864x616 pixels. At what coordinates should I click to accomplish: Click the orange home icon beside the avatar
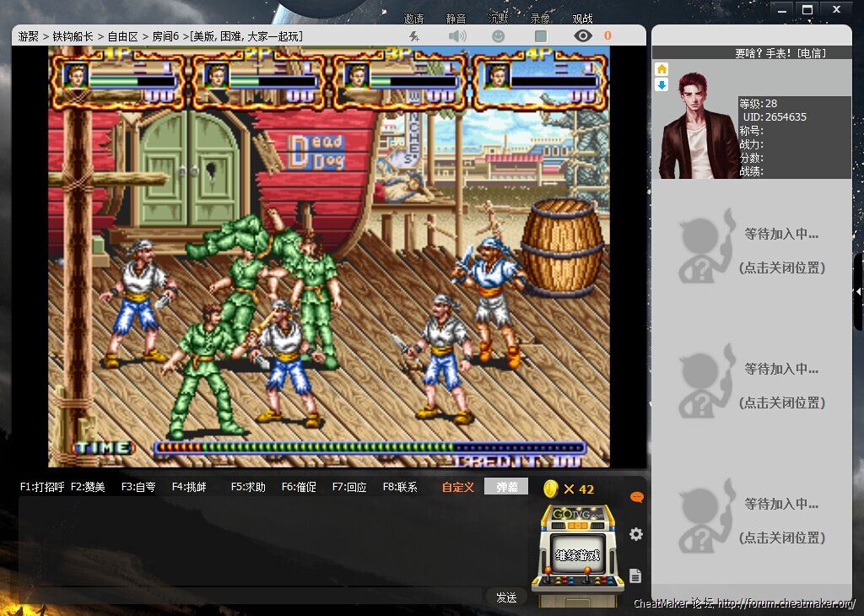(x=661, y=69)
